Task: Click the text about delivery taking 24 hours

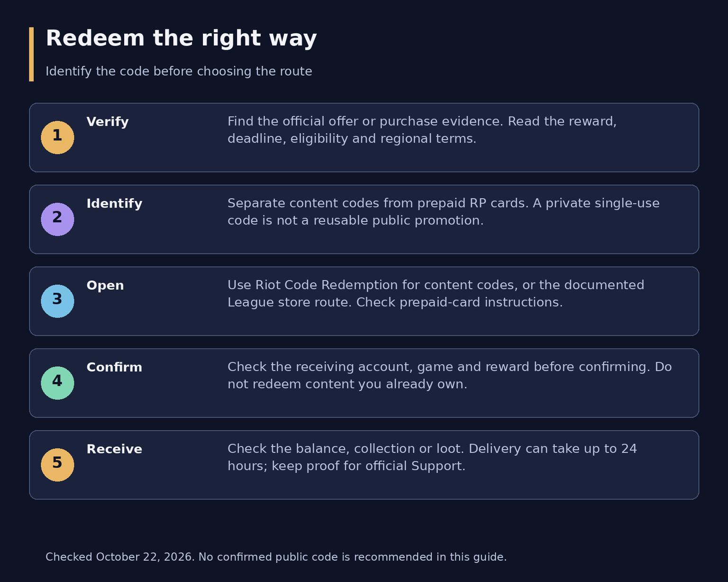Action: [432, 457]
